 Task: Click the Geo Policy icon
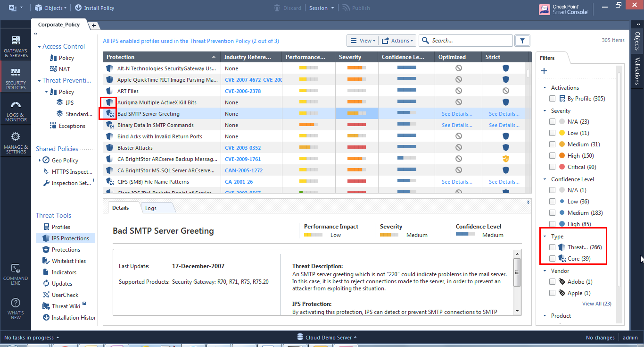(46, 160)
